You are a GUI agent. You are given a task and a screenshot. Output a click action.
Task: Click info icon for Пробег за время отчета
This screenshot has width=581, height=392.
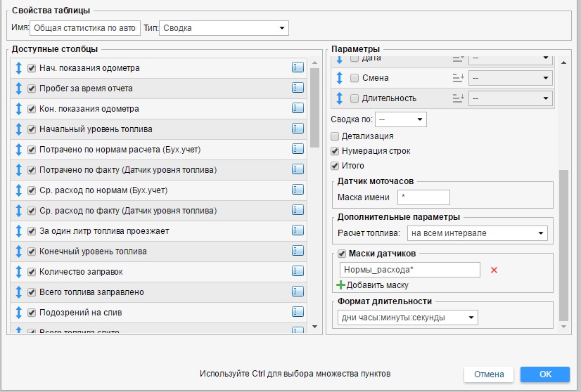[297, 89]
